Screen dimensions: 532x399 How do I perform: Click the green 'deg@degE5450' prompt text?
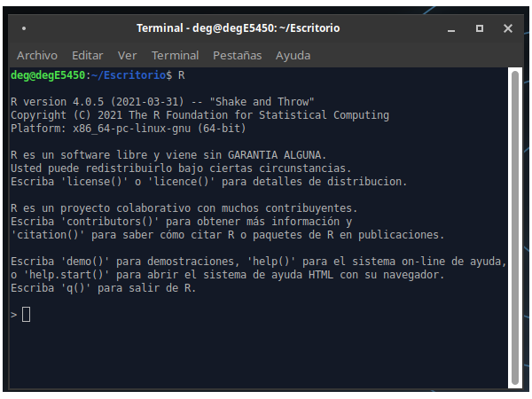tap(48, 75)
